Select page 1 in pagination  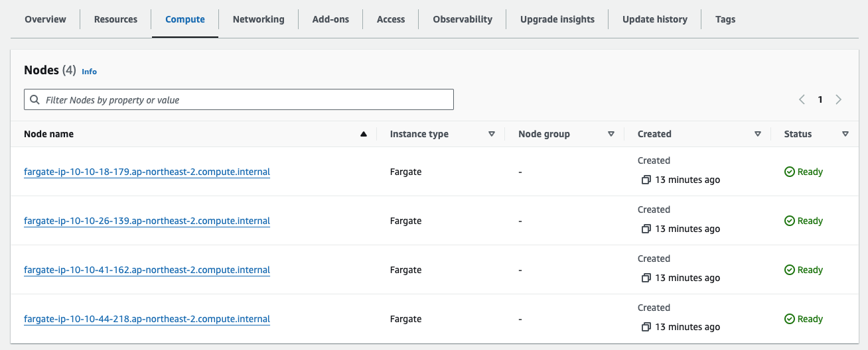click(x=820, y=99)
